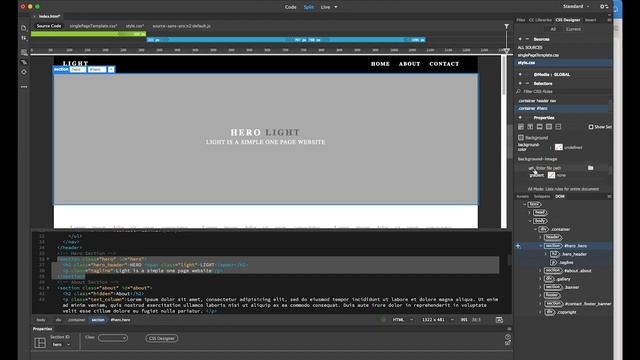Screen dimensions: 640x360
Task: Click the plus on the section element display
Action: pyautogui.click(x=111, y=70)
